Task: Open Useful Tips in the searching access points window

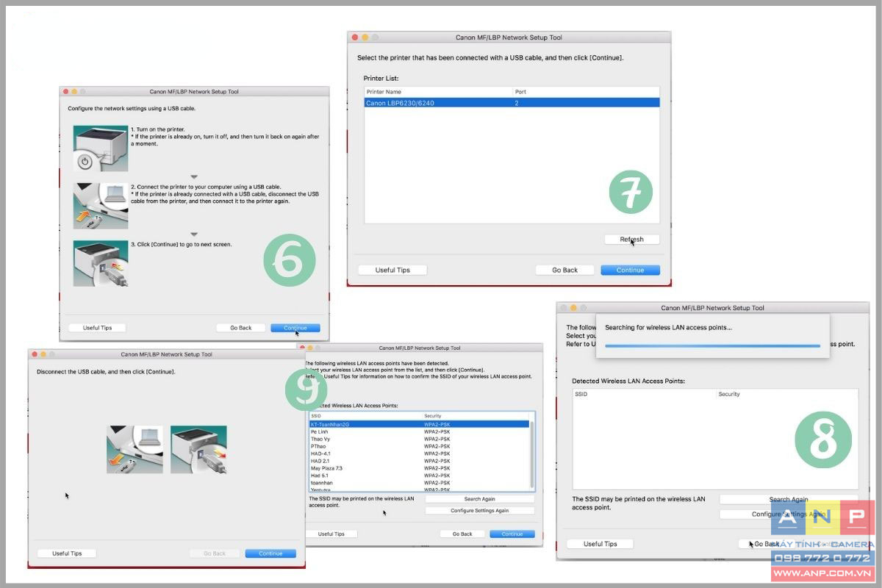Action: tap(600, 544)
